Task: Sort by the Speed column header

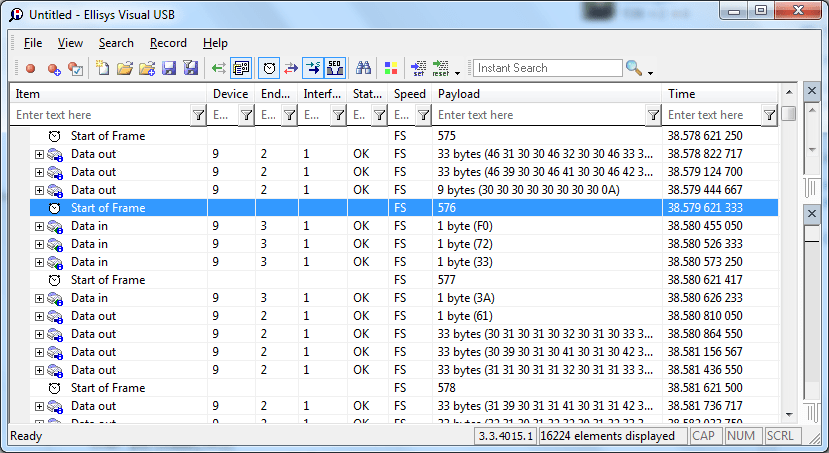Action: click(x=410, y=94)
